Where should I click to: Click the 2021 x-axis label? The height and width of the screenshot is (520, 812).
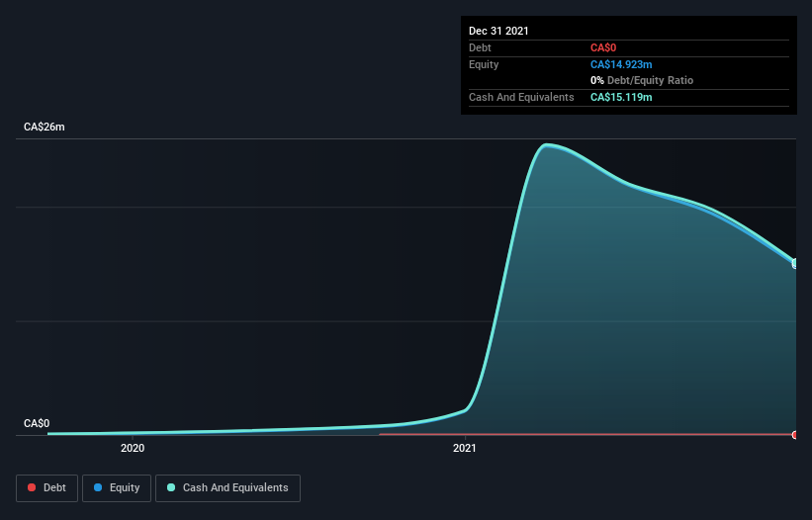click(465, 448)
